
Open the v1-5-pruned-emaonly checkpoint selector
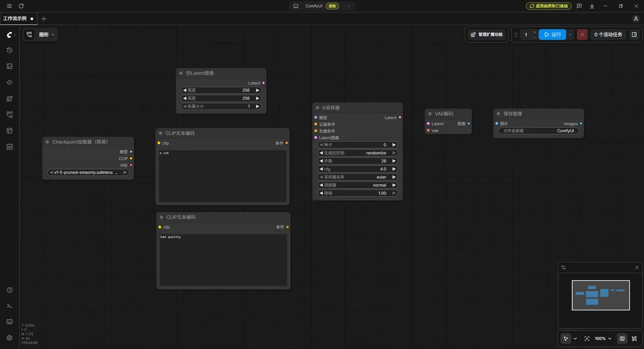pos(88,172)
